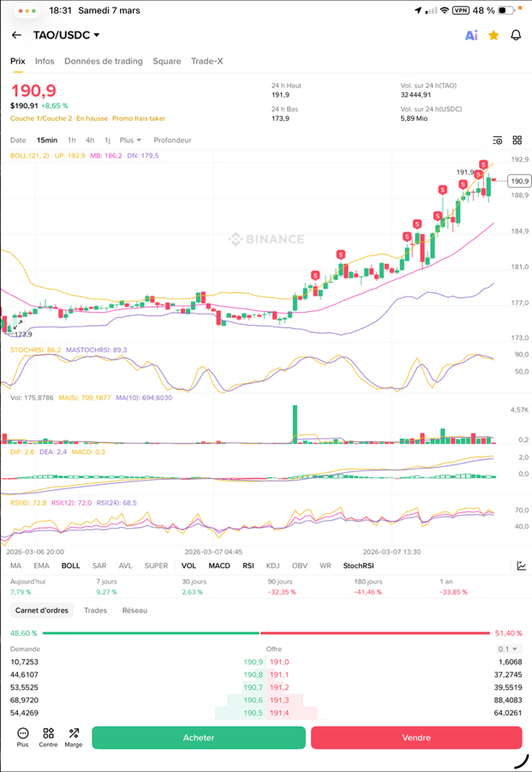Open the Square tab
Screen dimensions: 532x772
click(167, 61)
